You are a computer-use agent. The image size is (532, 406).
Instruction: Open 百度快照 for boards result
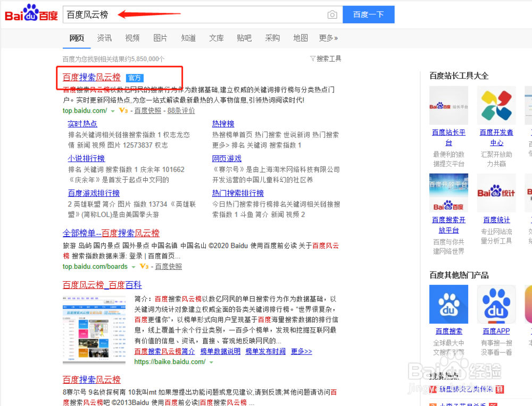pos(169,266)
